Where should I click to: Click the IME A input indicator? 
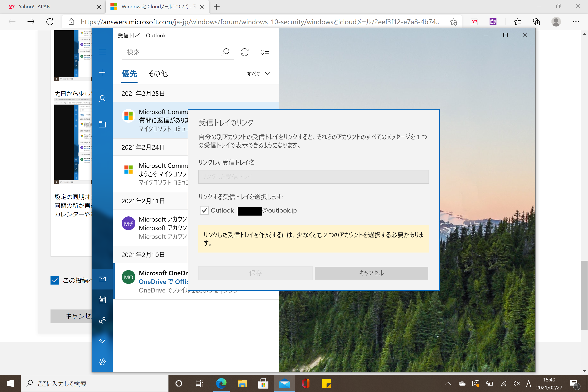[528, 383]
